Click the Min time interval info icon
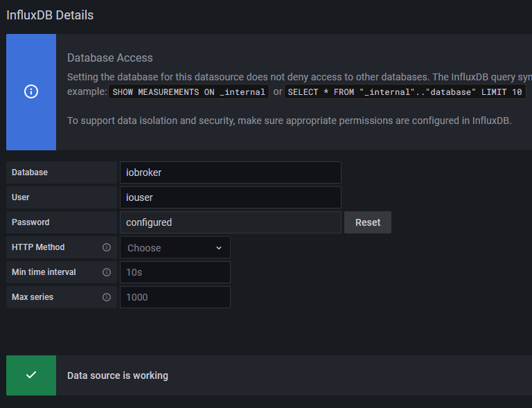This screenshot has width=532, height=408. [107, 272]
